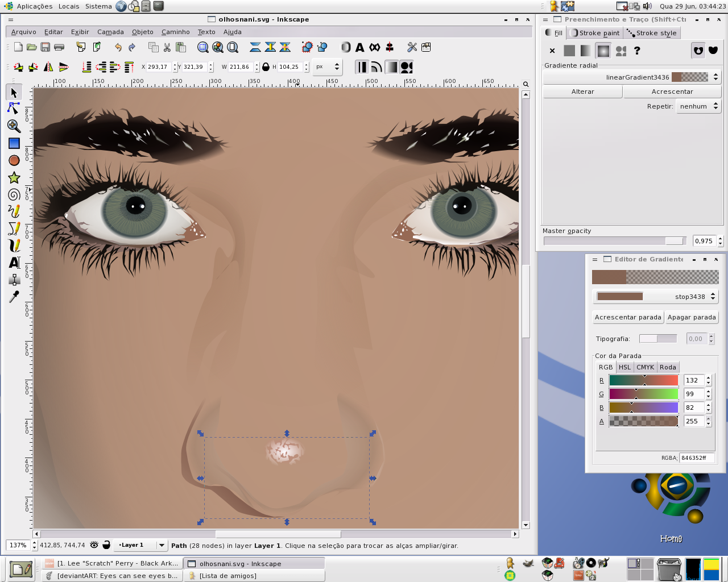The height and width of the screenshot is (582, 728).
Task: Open the px units dropdown
Action: [328, 67]
